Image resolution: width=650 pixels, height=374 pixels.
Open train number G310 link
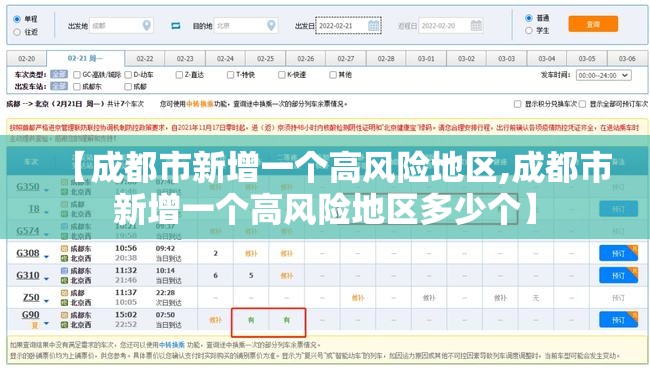(x=28, y=275)
